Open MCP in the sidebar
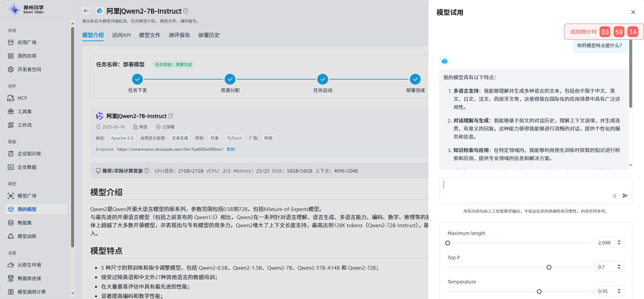The height and width of the screenshot is (299, 644). point(22,98)
